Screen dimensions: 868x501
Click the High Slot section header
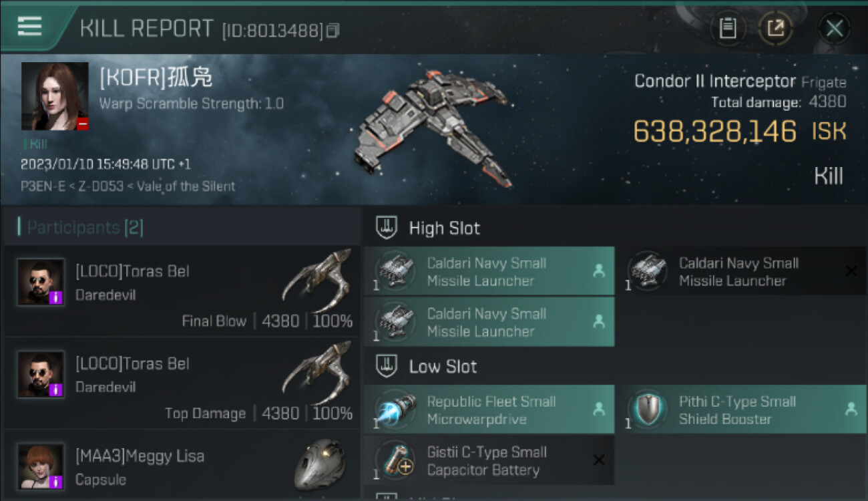click(x=444, y=228)
